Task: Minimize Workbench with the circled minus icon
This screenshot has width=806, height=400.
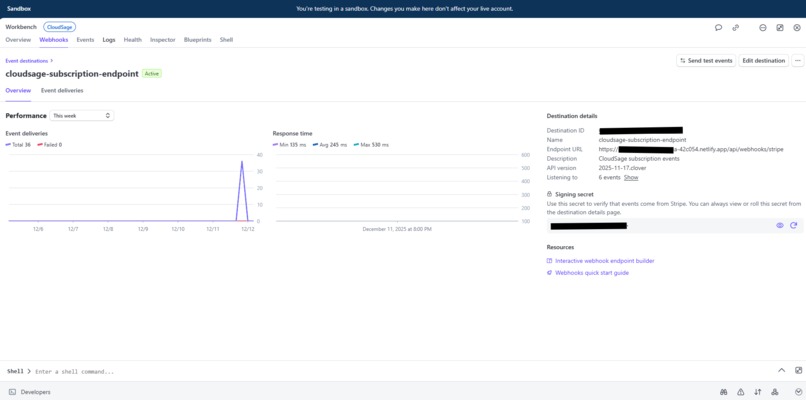Action: [763, 28]
